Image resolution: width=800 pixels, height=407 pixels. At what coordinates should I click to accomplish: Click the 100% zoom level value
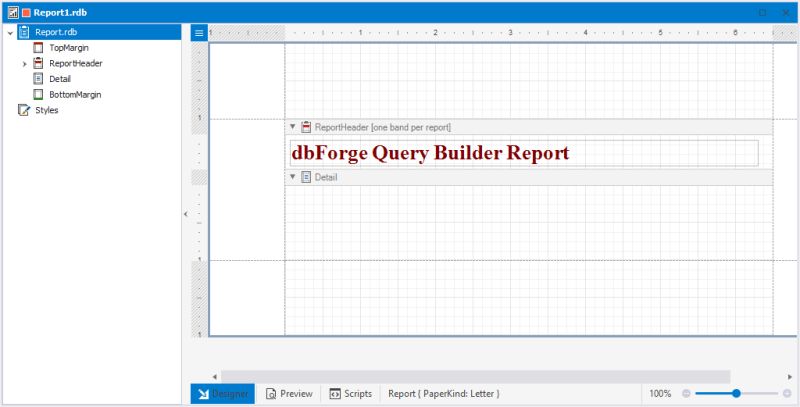660,394
